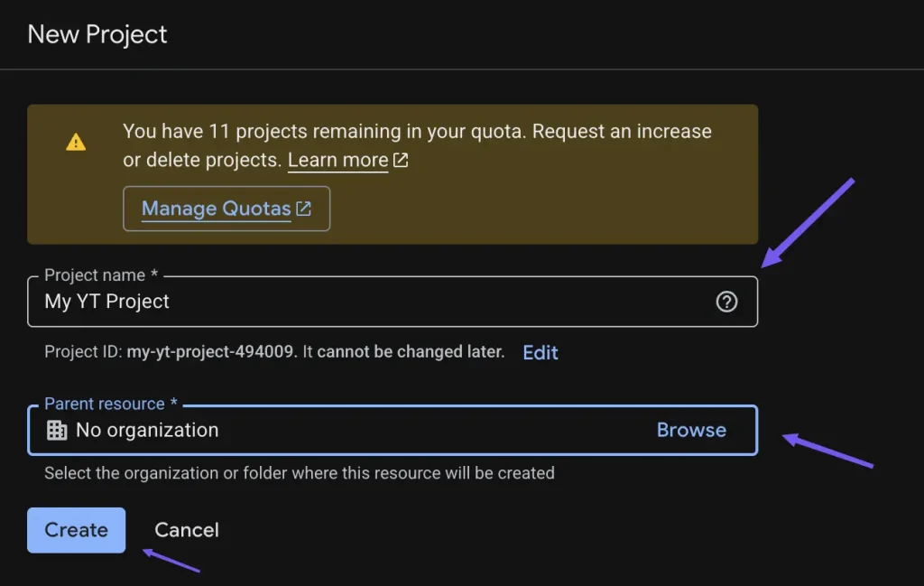Cancel project creation
This screenshot has width=924, height=586.
(187, 530)
